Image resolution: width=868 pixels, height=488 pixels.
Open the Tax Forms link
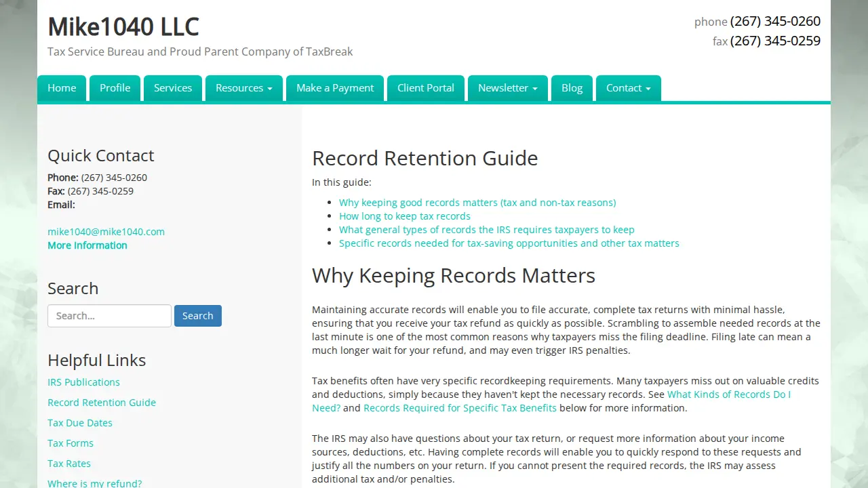pyautogui.click(x=71, y=443)
